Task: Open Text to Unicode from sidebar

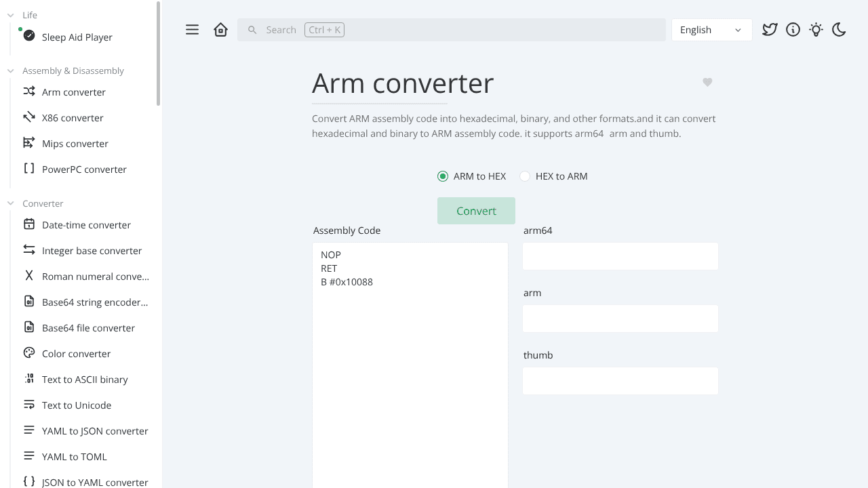Action: (x=77, y=405)
